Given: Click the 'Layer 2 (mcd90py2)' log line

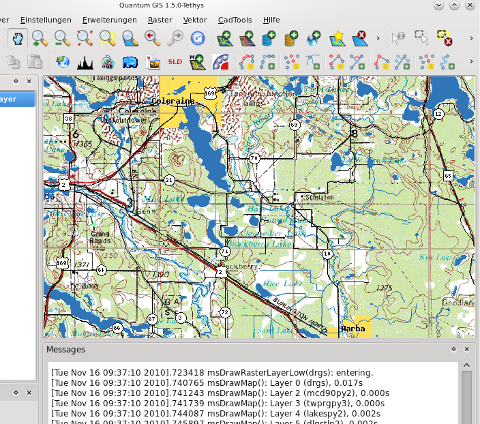Looking at the screenshot, I should tap(220, 393).
